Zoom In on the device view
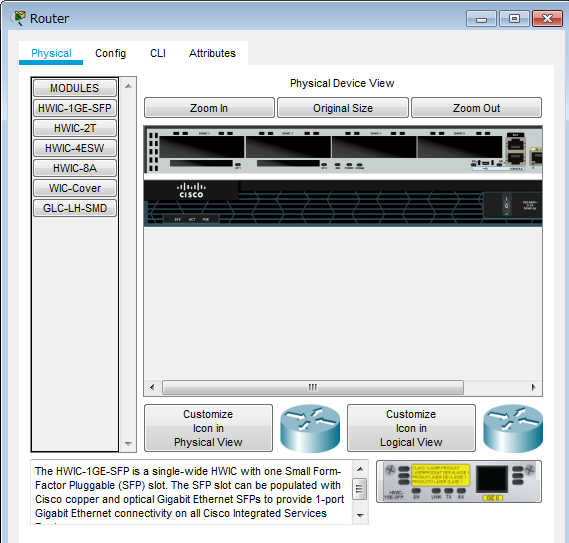 pyautogui.click(x=209, y=108)
